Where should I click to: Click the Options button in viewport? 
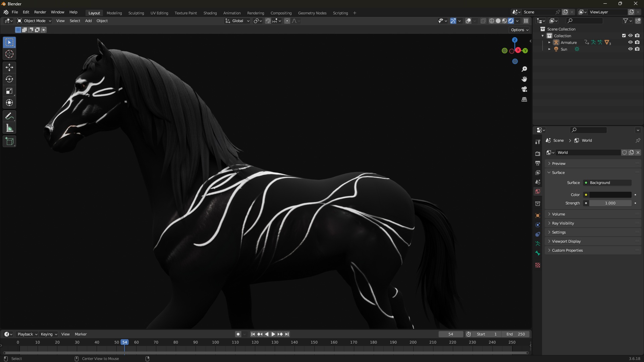point(520,30)
